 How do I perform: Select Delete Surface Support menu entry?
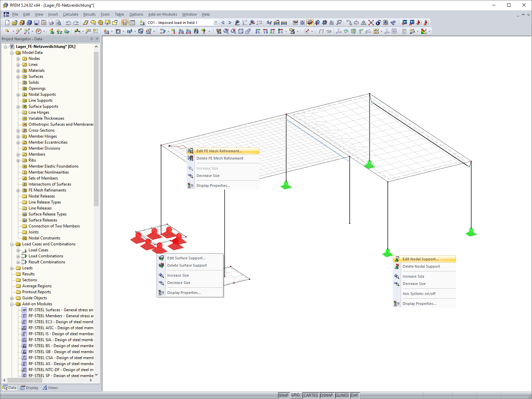coord(191,265)
